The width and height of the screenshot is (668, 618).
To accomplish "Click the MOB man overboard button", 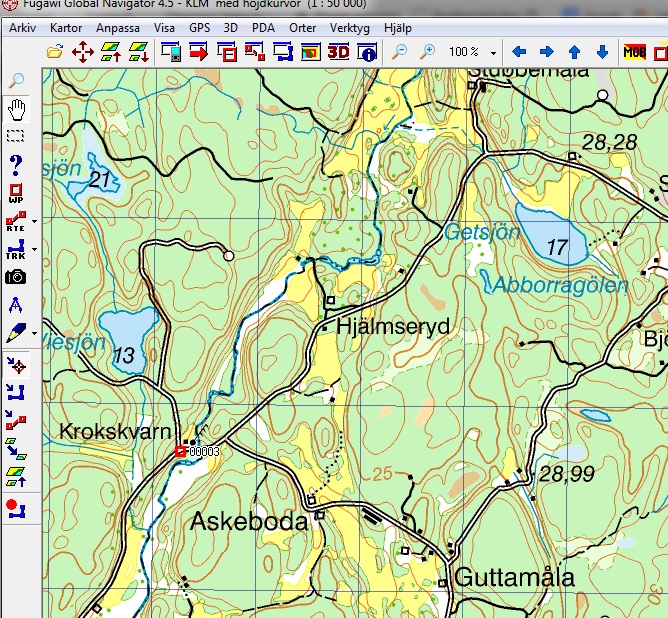I will [x=635, y=52].
